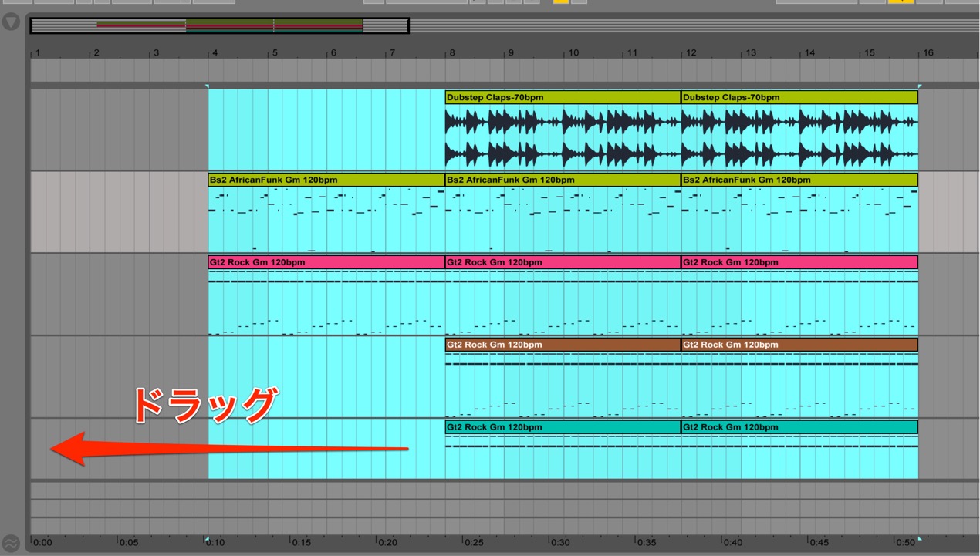Click the loop start marker at bar 4

pos(208,86)
